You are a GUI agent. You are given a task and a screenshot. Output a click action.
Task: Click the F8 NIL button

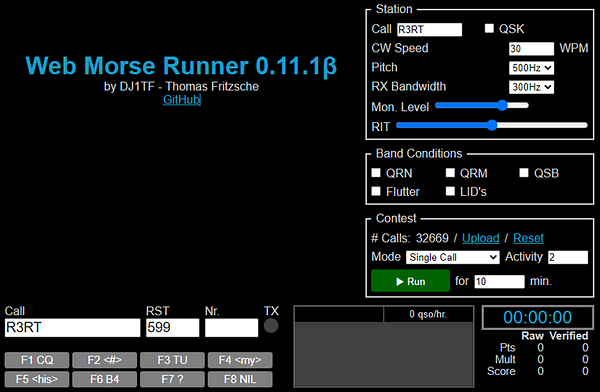click(240, 379)
